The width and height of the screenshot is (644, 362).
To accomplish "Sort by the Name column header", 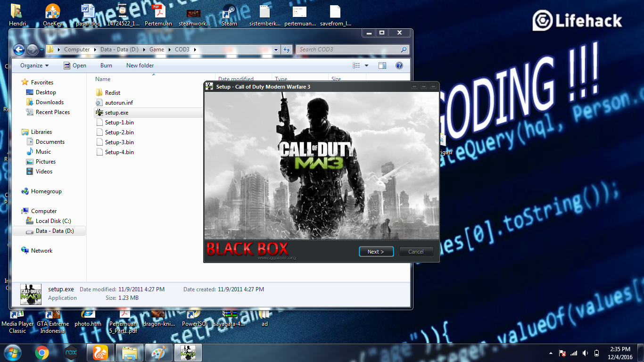I will click(x=103, y=79).
